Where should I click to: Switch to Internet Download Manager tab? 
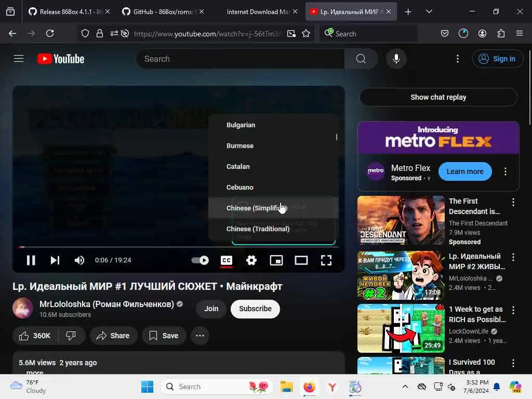click(x=257, y=12)
